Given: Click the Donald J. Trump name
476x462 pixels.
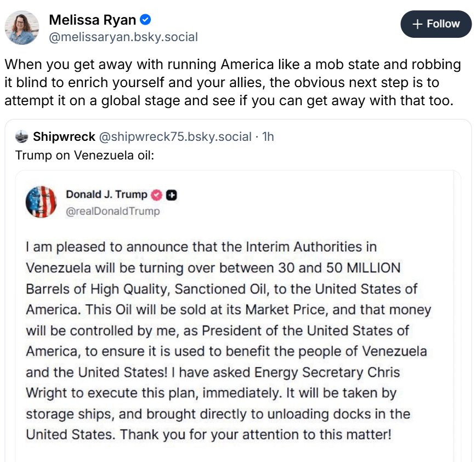Looking at the screenshot, I should pyautogui.click(x=106, y=195).
